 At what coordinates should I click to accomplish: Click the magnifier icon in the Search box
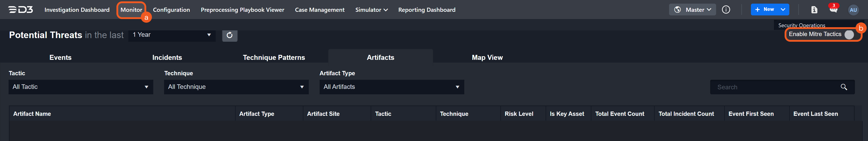click(x=843, y=87)
